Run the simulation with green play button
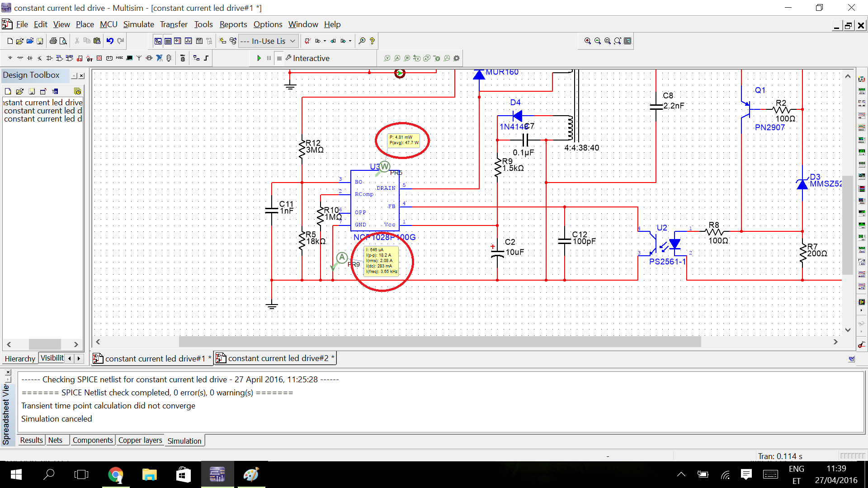The image size is (868, 488). [x=259, y=58]
